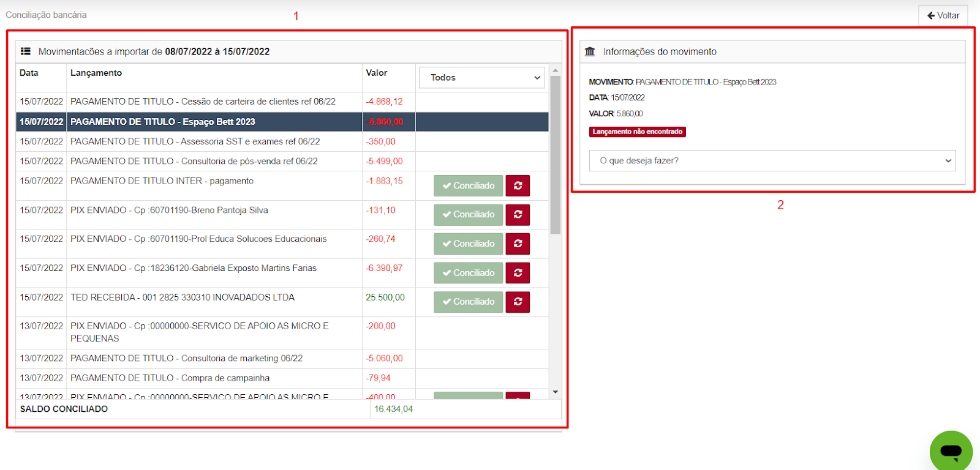Select row PIX ENVIADO Breno Pantoja Silva
The image size is (980, 470).
coord(282,215)
